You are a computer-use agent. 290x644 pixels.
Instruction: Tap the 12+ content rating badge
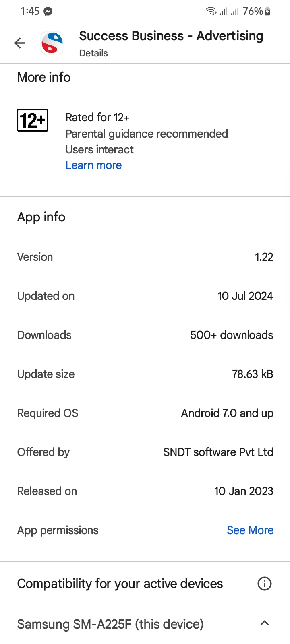[33, 120]
